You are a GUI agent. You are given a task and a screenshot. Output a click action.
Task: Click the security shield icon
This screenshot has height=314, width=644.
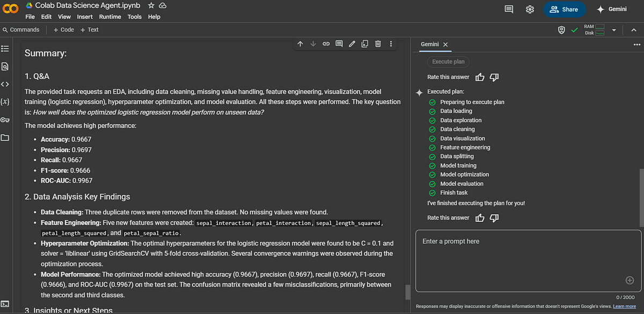[561, 30]
